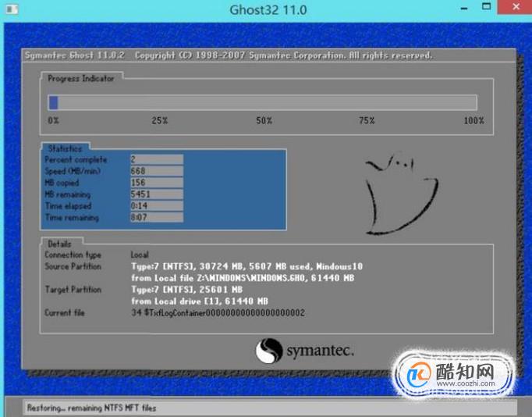The width and height of the screenshot is (532, 417).
Task: Click the symantec. wordmark text
Action: coord(321,351)
